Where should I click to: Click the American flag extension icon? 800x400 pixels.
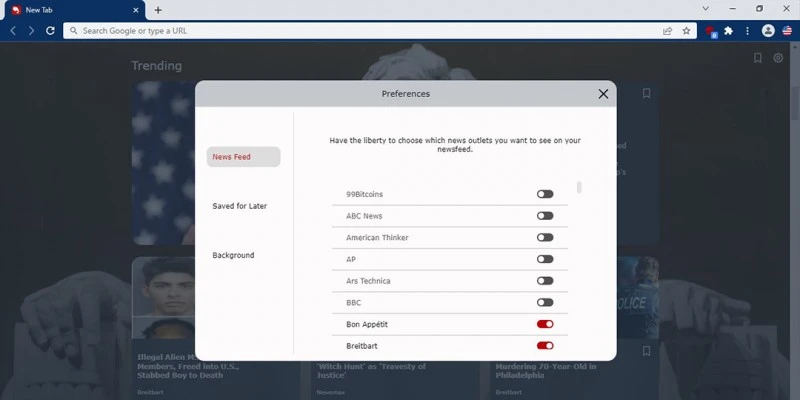[787, 31]
